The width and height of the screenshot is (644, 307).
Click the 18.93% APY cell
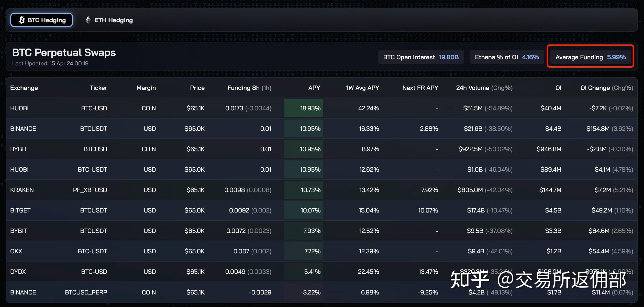pyautogui.click(x=304, y=108)
